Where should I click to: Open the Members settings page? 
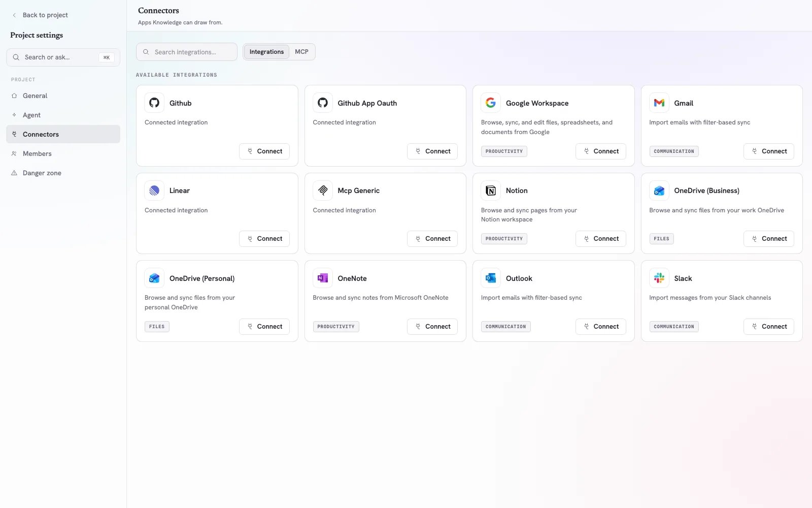[x=63, y=153]
